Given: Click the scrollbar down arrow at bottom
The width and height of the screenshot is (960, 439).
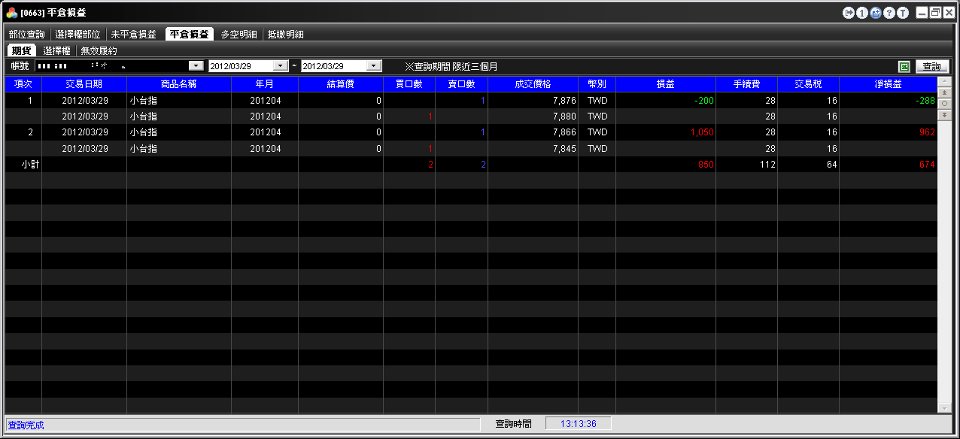Looking at the screenshot, I should (944, 407).
